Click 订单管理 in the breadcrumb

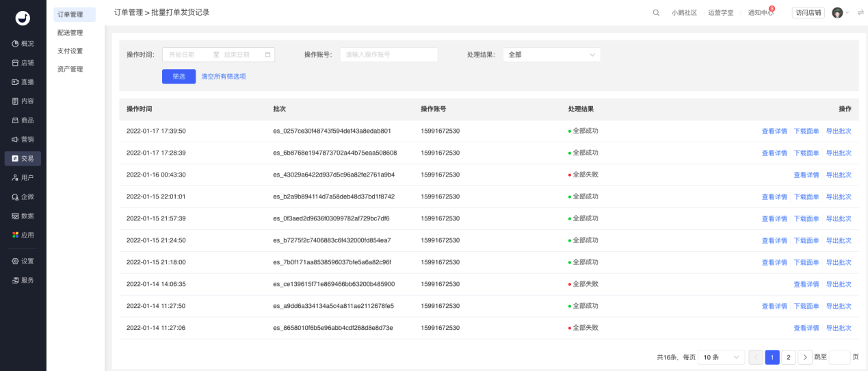(x=129, y=12)
